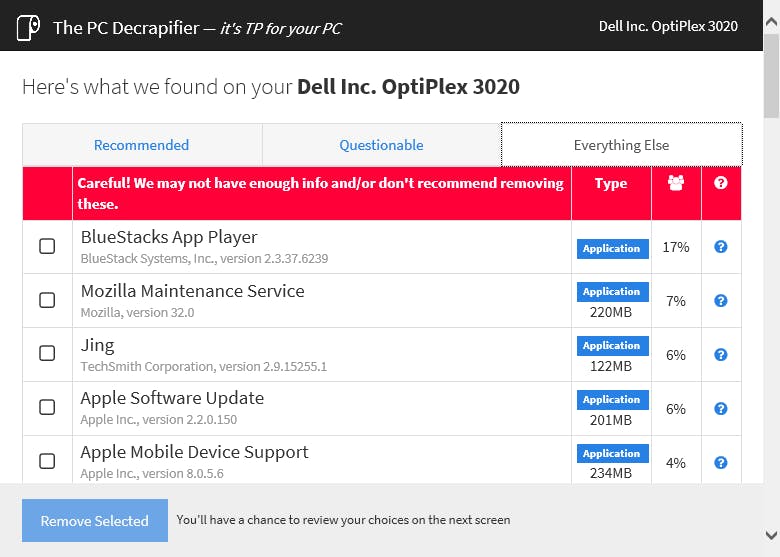Click the Type column header
The width and height of the screenshot is (780, 557).
click(611, 183)
